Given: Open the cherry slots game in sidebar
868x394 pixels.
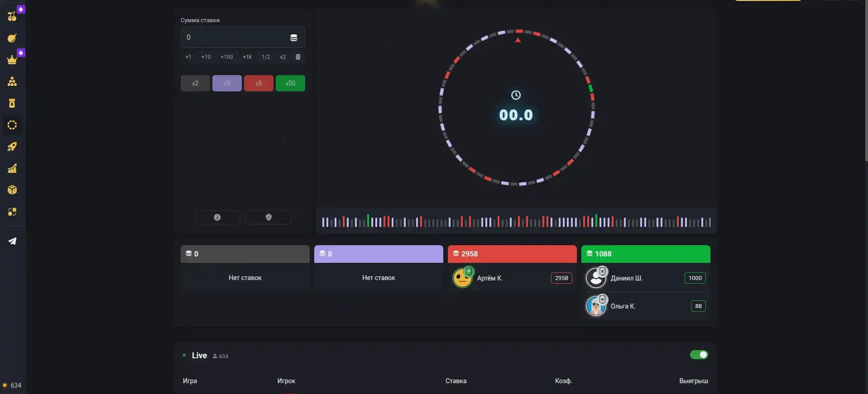Looking at the screenshot, I should 12,16.
